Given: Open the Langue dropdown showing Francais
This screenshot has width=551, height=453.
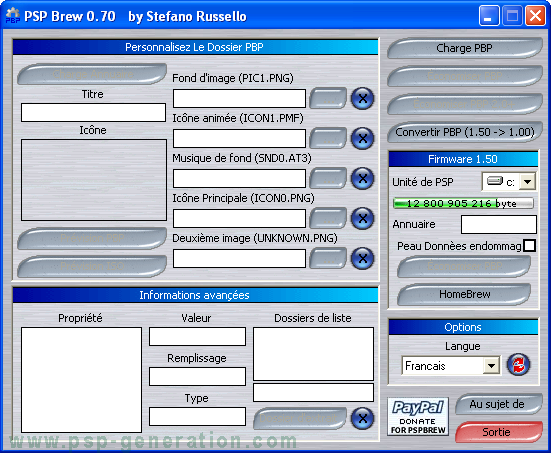Looking at the screenshot, I should (491, 366).
